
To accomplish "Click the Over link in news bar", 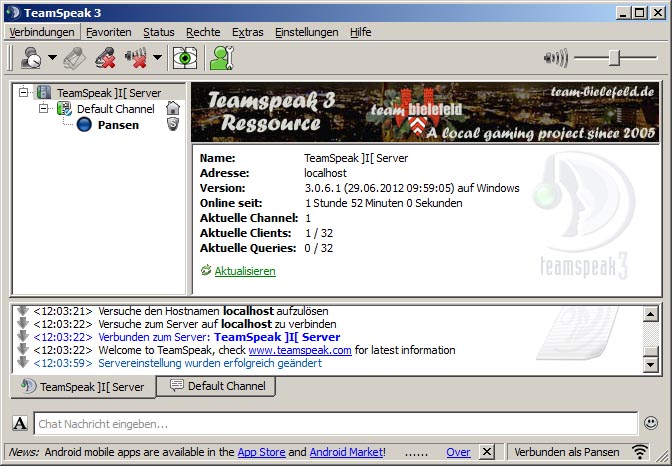I will pos(458,452).
